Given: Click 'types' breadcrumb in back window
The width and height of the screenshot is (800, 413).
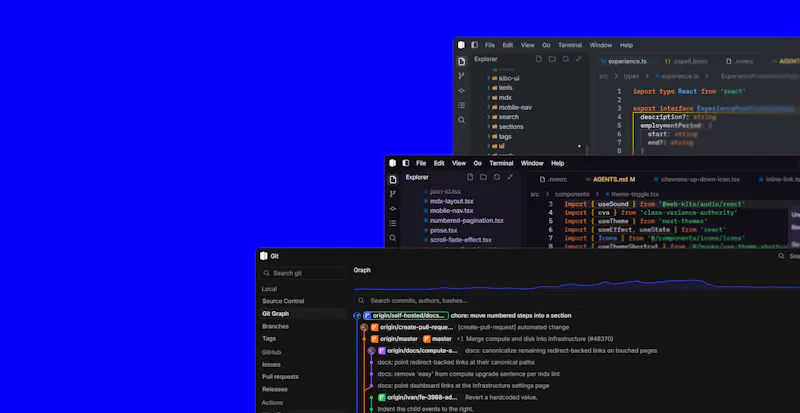Looking at the screenshot, I should tap(631, 76).
